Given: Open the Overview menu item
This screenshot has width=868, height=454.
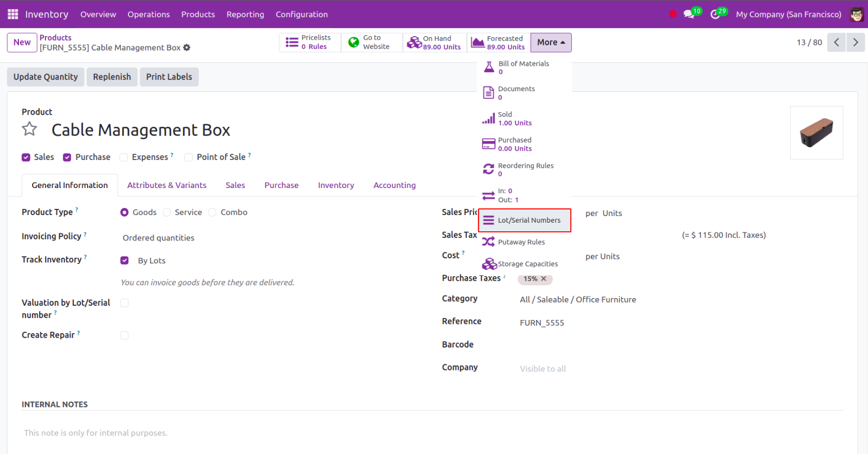Looking at the screenshot, I should [98, 14].
